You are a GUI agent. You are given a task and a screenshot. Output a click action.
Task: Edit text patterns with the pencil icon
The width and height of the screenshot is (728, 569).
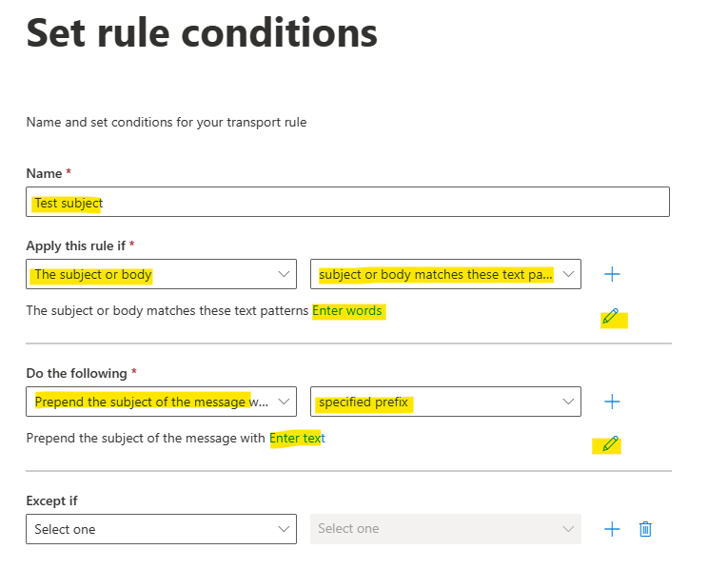[611, 317]
